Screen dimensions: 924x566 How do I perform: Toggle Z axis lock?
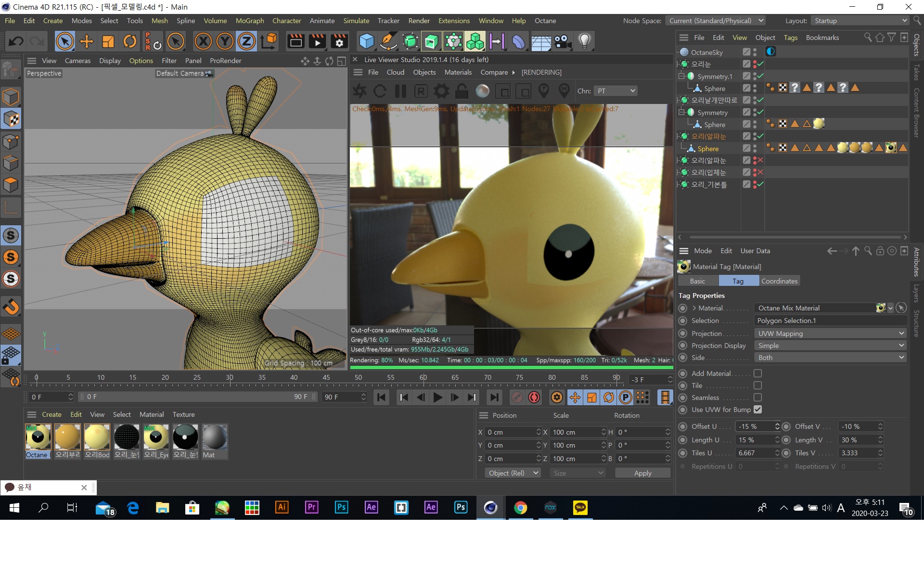pyautogui.click(x=246, y=41)
